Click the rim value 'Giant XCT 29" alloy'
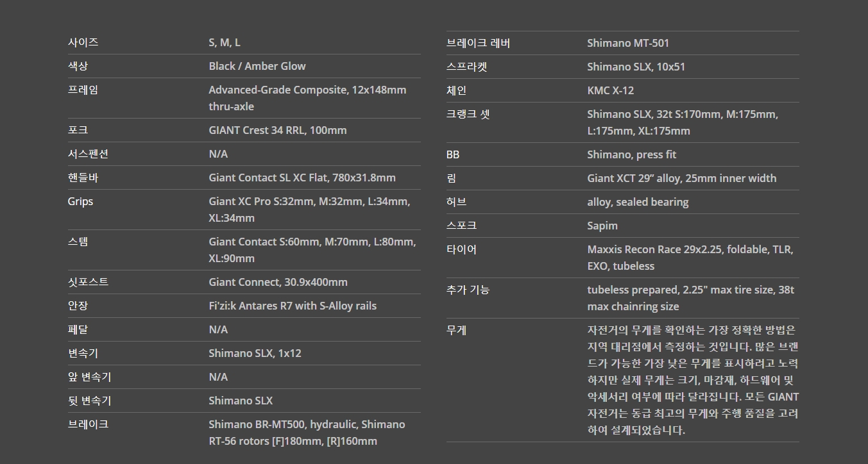The image size is (868, 464). [x=633, y=178]
